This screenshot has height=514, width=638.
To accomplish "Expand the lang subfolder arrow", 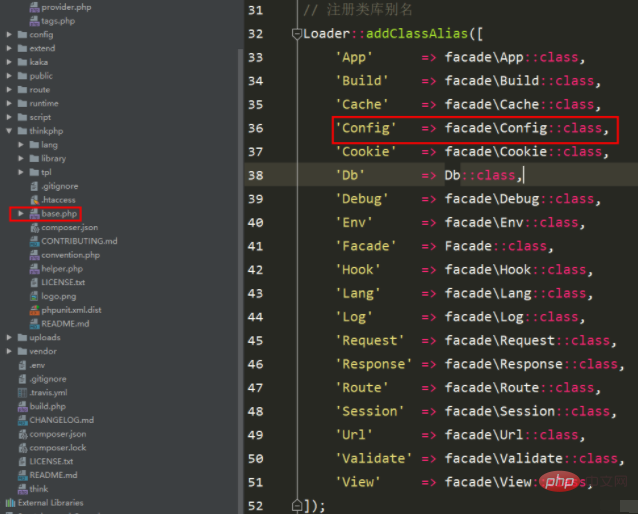I will pos(21,145).
